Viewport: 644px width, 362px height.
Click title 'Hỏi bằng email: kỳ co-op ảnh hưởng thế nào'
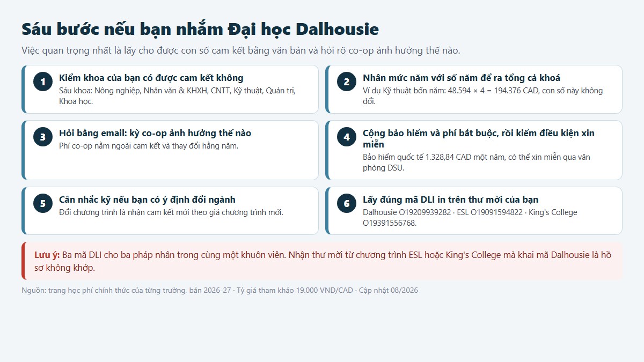(155, 133)
